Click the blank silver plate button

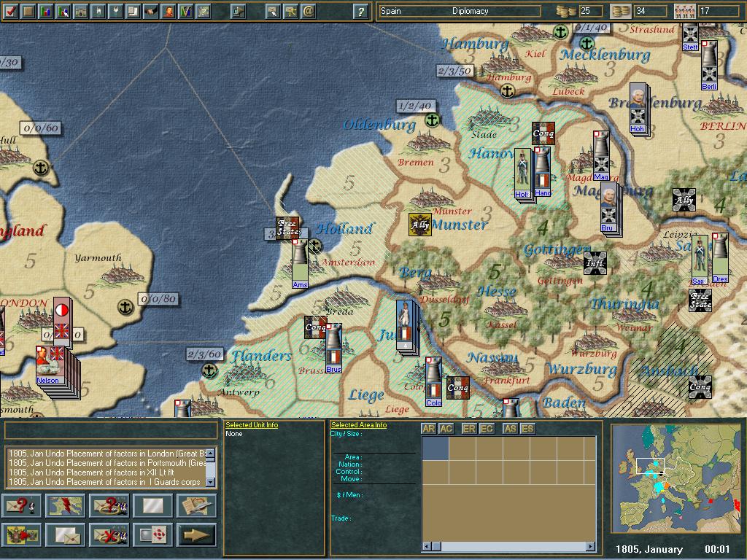152,506
